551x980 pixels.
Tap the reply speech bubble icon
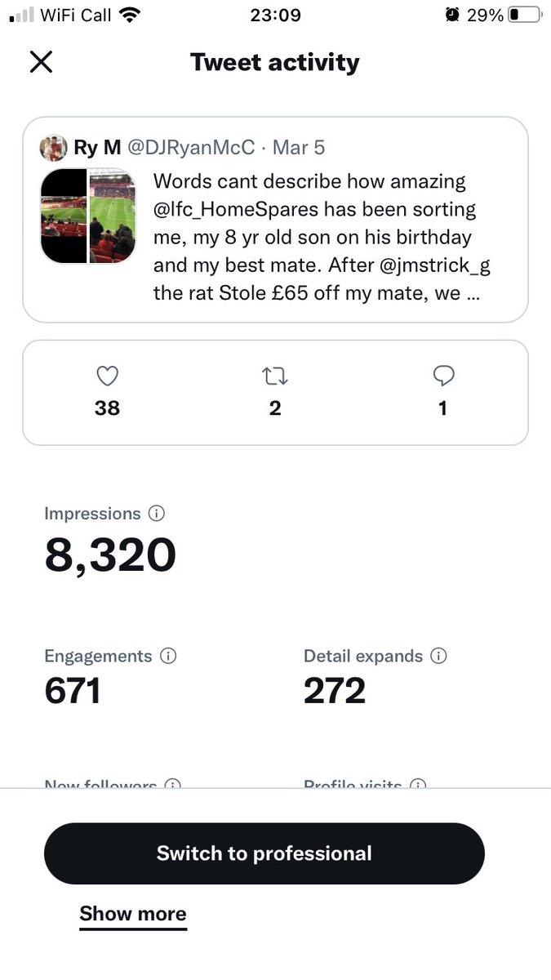coord(443,376)
